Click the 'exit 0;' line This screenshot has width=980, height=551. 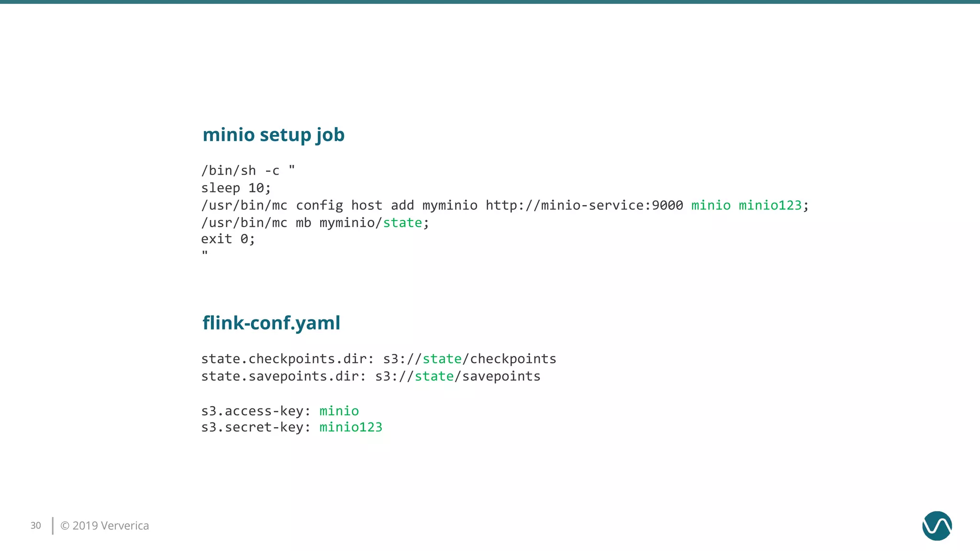pos(228,239)
